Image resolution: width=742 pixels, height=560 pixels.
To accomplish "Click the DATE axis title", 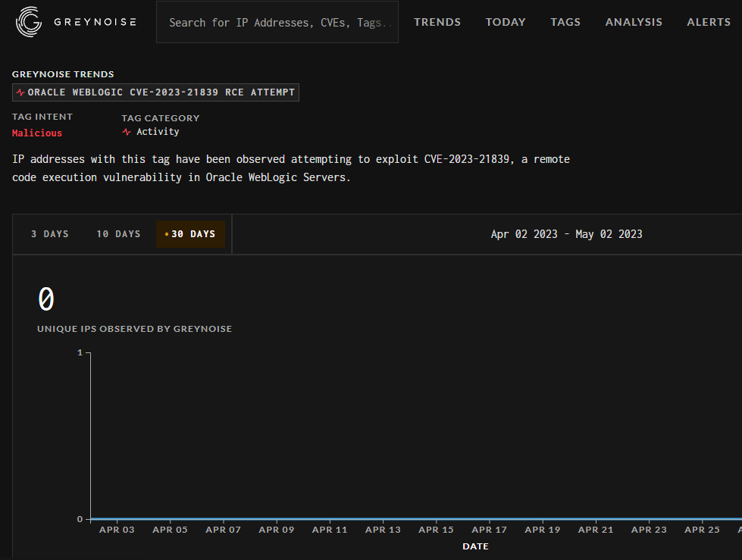I will pos(475,546).
